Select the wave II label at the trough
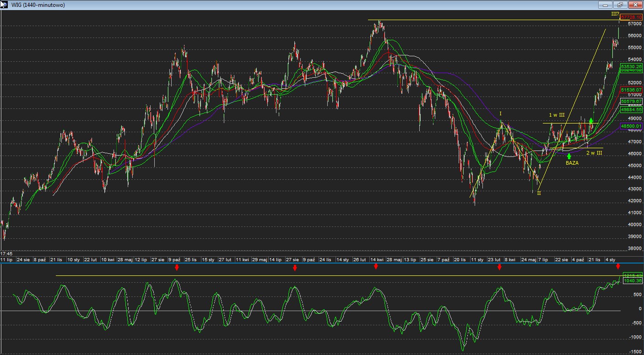The height and width of the screenshot is (355, 644). (x=539, y=193)
